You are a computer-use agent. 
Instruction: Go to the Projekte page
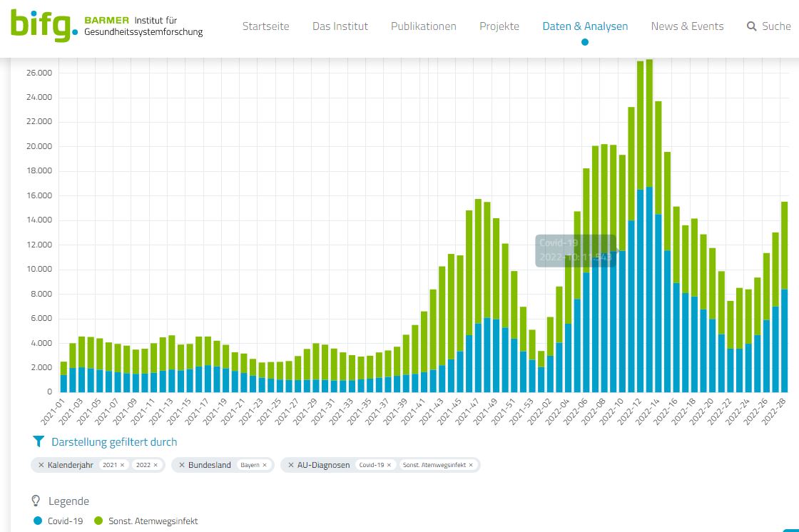tap(499, 26)
